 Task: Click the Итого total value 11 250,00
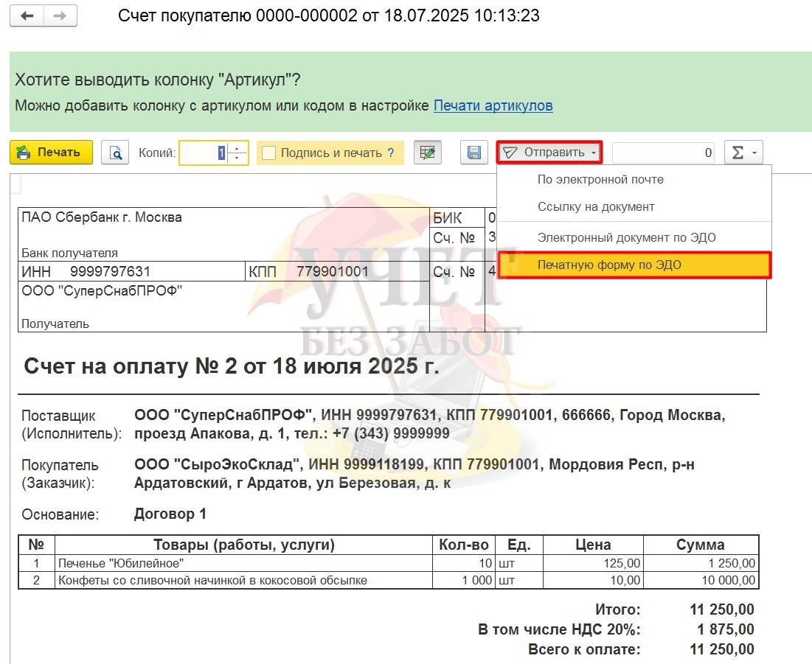pyautogui.click(x=722, y=609)
